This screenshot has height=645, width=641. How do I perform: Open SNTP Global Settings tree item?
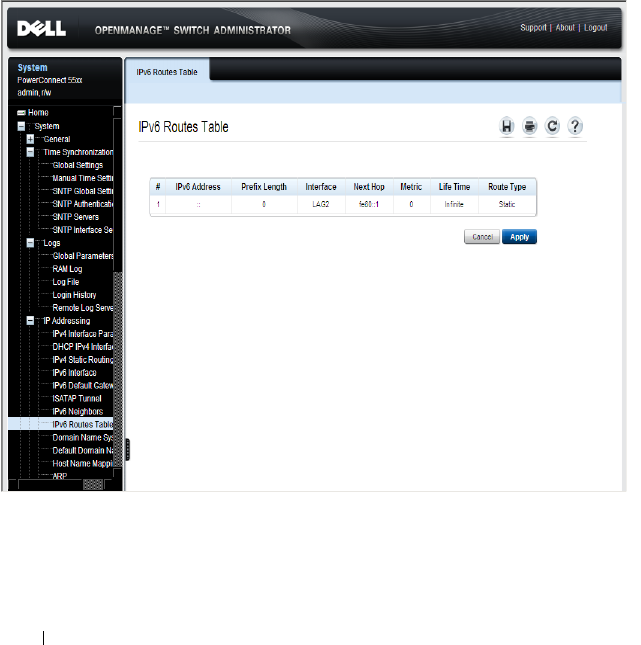[x=83, y=191]
